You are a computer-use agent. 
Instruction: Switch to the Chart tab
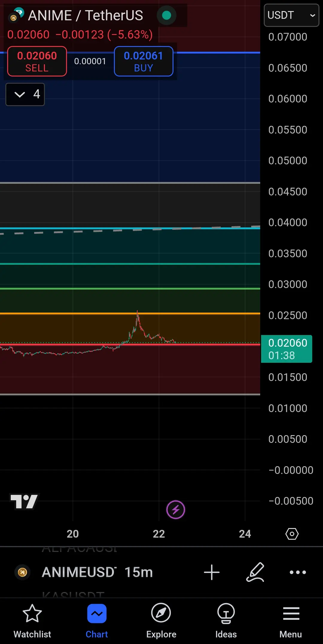(x=97, y=621)
